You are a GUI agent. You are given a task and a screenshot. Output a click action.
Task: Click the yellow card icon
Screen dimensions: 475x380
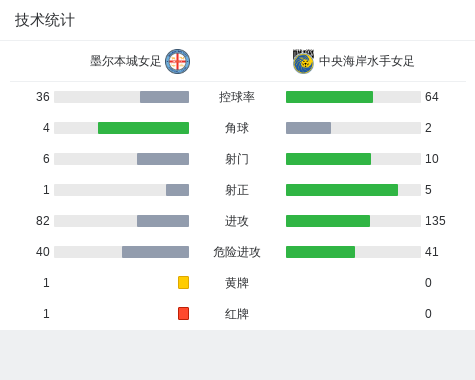[183, 282]
